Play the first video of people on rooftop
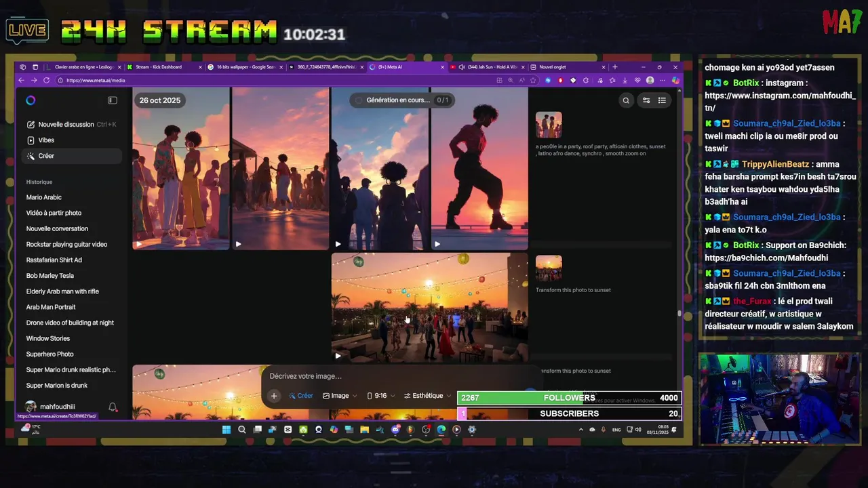 (181, 169)
